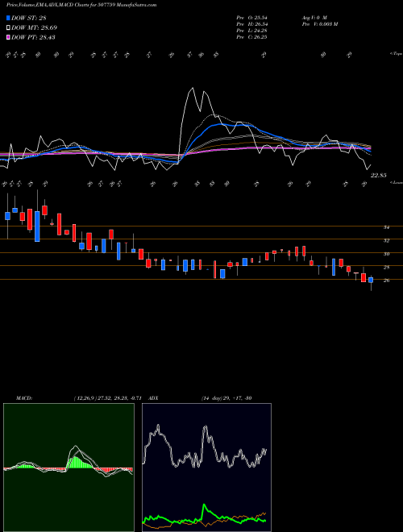
Task: Click the white DOW MT legend swatch
Action: click(8, 27)
